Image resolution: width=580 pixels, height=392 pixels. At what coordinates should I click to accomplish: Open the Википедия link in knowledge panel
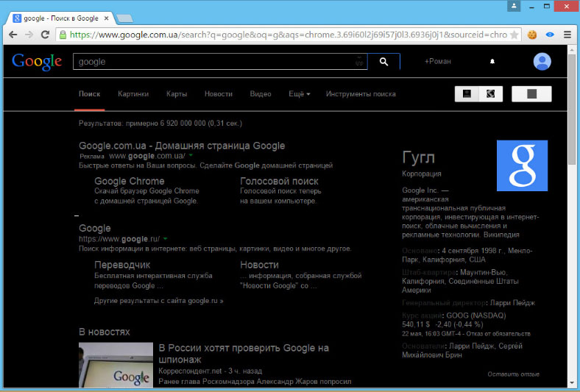(x=501, y=235)
